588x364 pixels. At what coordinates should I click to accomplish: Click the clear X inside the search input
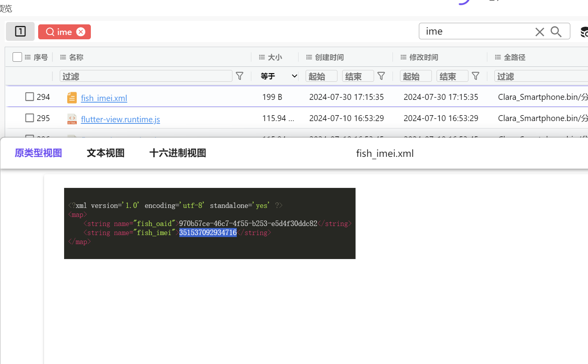click(x=540, y=31)
